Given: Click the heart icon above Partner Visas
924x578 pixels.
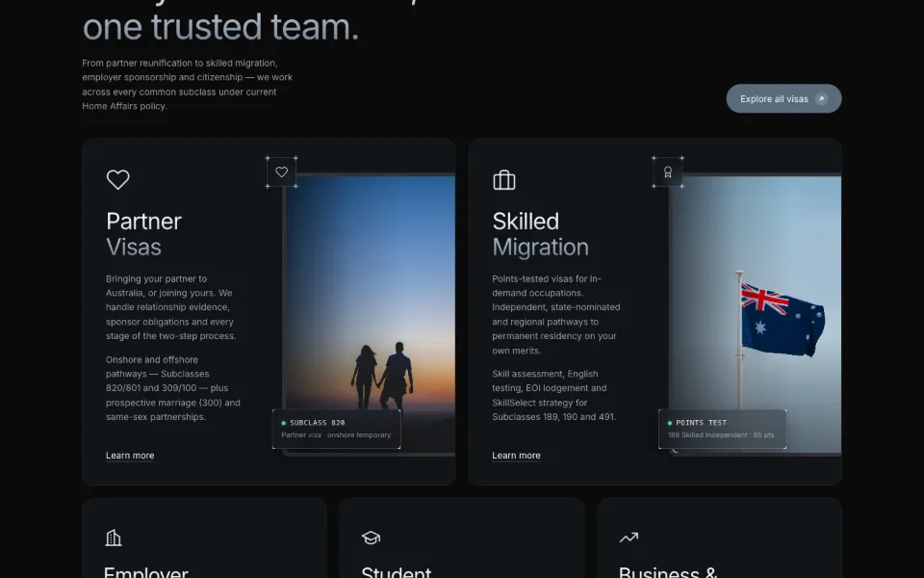Looking at the screenshot, I should pos(117,180).
